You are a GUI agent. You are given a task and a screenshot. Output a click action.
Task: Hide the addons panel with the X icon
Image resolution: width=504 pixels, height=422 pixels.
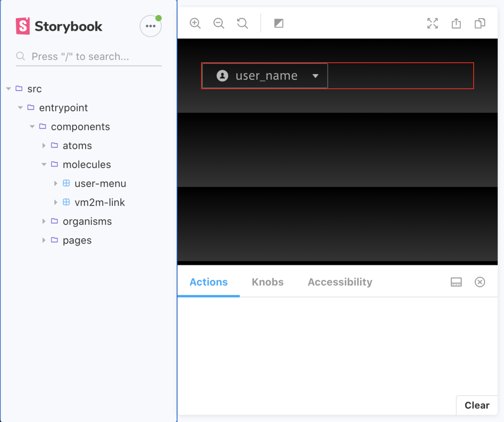480,282
